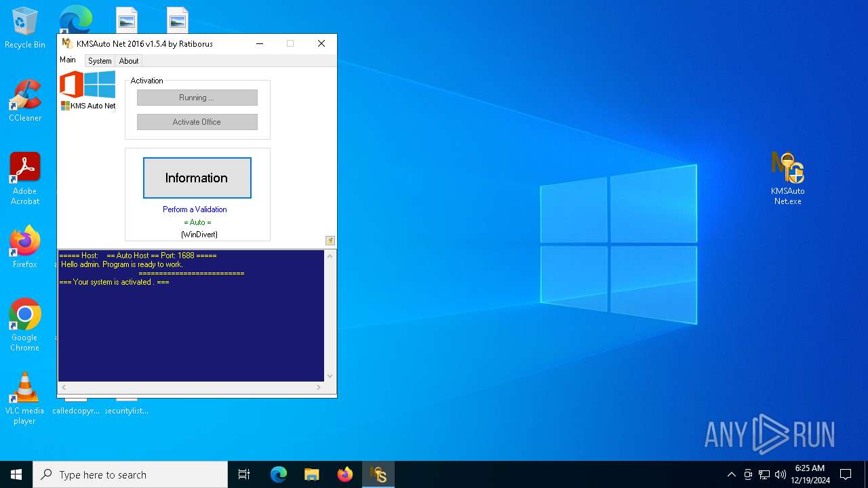Open Task View on the taskbar
This screenshot has height=488, width=868.
(x=244, y=474)
